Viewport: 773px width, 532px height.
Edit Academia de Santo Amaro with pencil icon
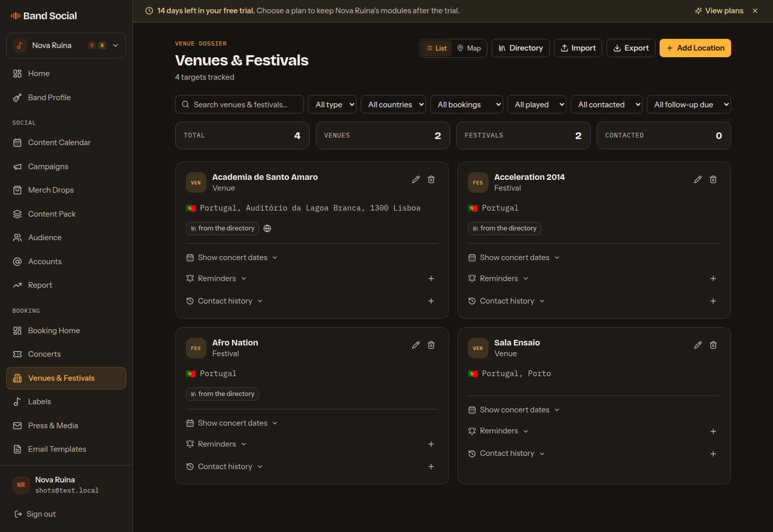coord(416,179)
